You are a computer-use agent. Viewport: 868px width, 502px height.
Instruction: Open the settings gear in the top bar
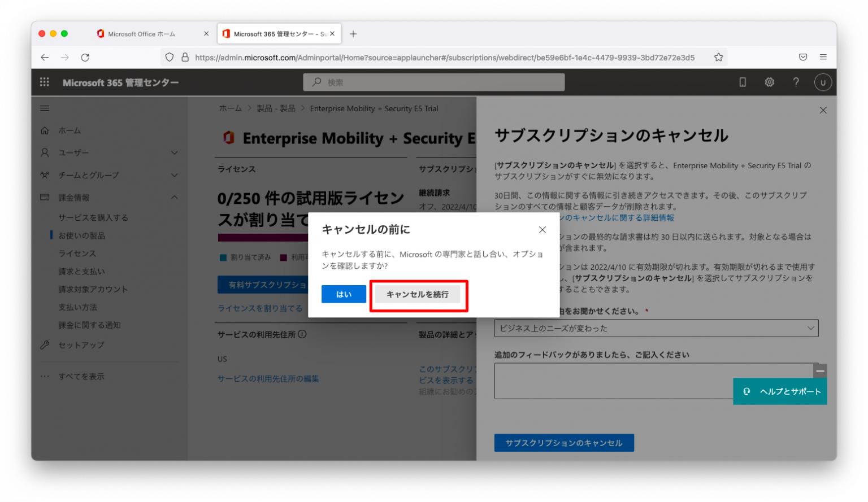[769, 82]
